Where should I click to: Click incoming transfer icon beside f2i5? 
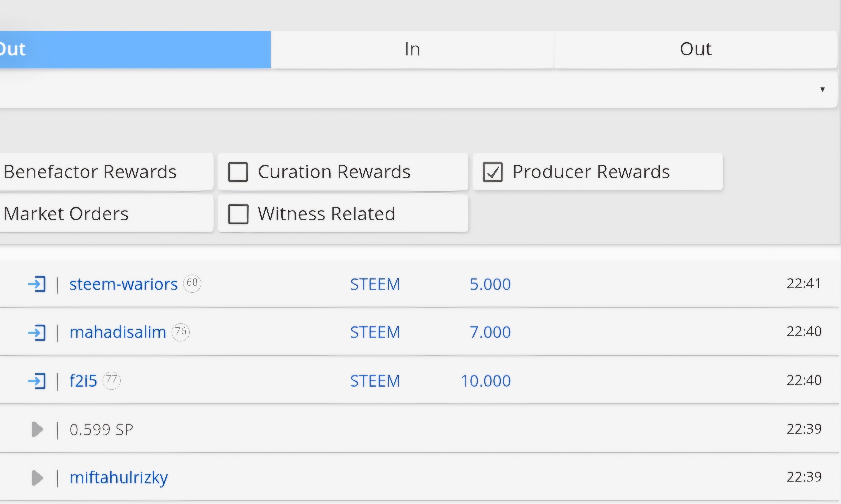click(37, 381)
